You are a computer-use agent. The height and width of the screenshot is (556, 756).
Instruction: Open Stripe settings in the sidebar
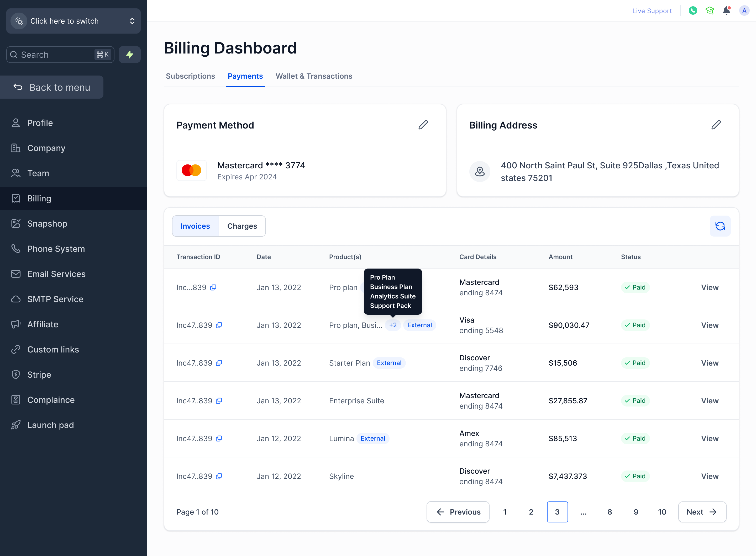coord(73,375)
